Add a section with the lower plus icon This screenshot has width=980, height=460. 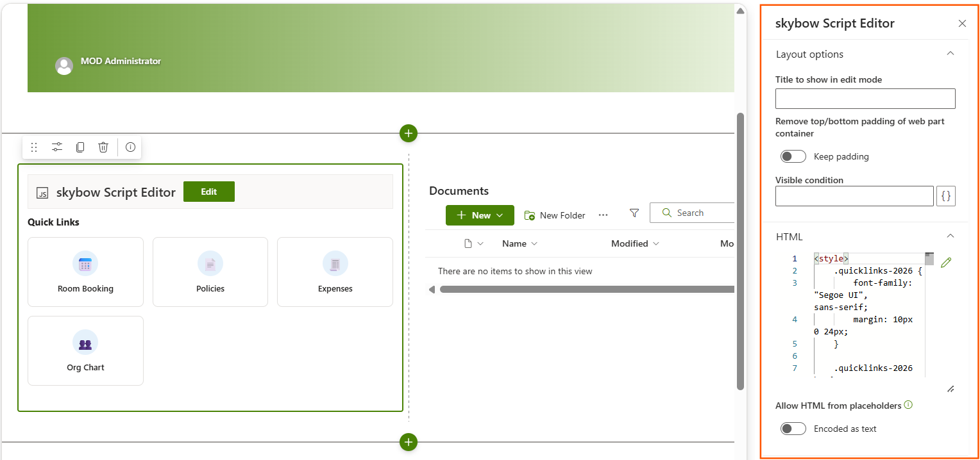[409, 442]
